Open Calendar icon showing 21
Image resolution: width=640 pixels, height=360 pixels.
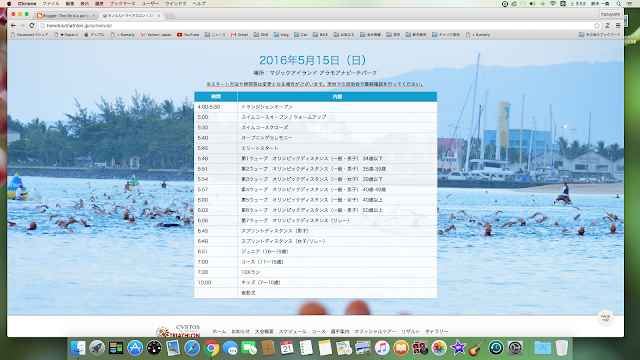(x=287, y=348)
